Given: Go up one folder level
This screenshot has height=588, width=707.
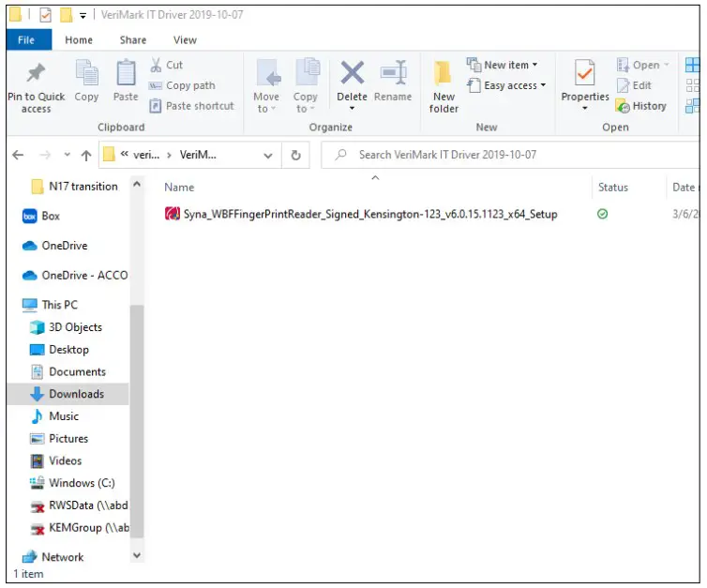Looking at the screenshot, I should pos(86,155).
